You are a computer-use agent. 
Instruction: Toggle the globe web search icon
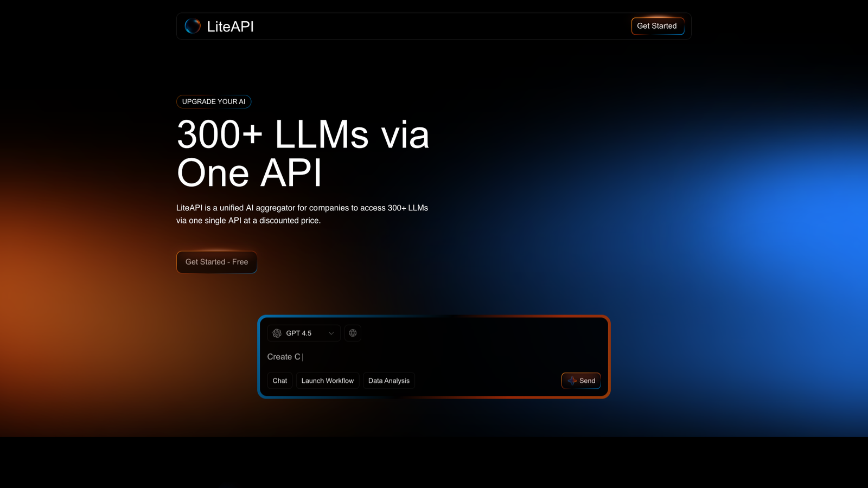pos(353,333)
